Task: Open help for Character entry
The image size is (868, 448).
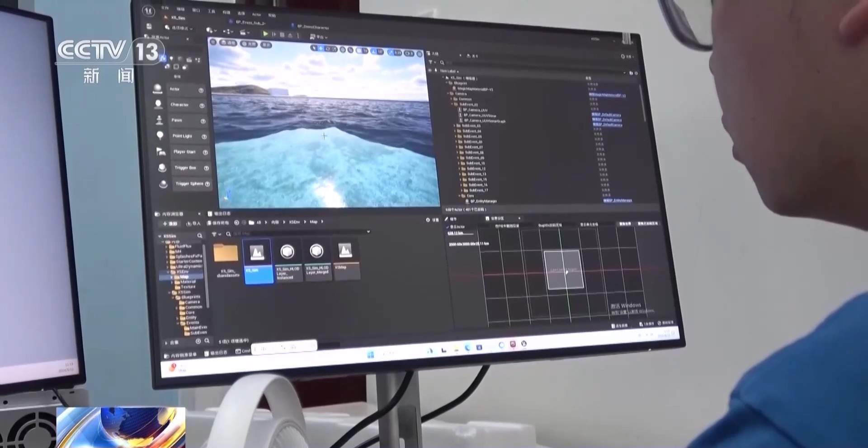Action: coord(202,106)
